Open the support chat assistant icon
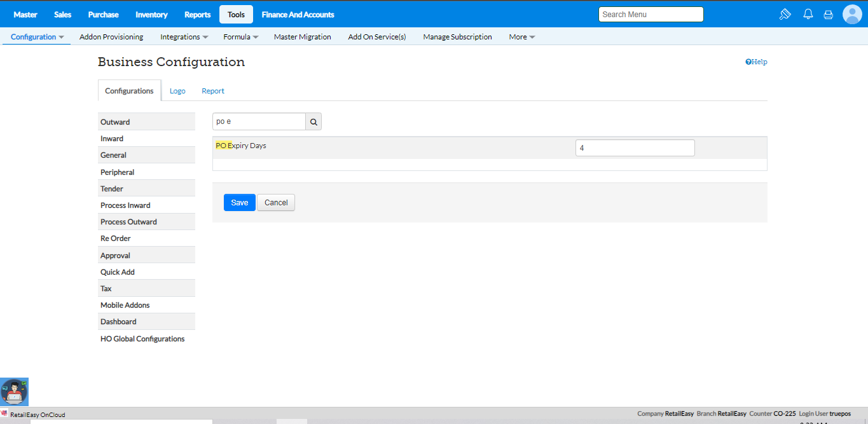Image resolution: width=868 pixels, height=424 pixels. pyautogui.click(x=14, y=392)
